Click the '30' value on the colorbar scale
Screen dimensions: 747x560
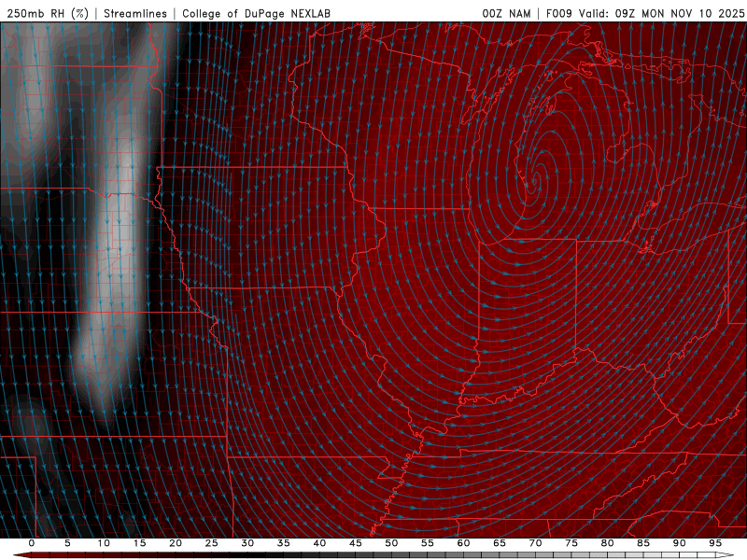(x=247, y=543)
